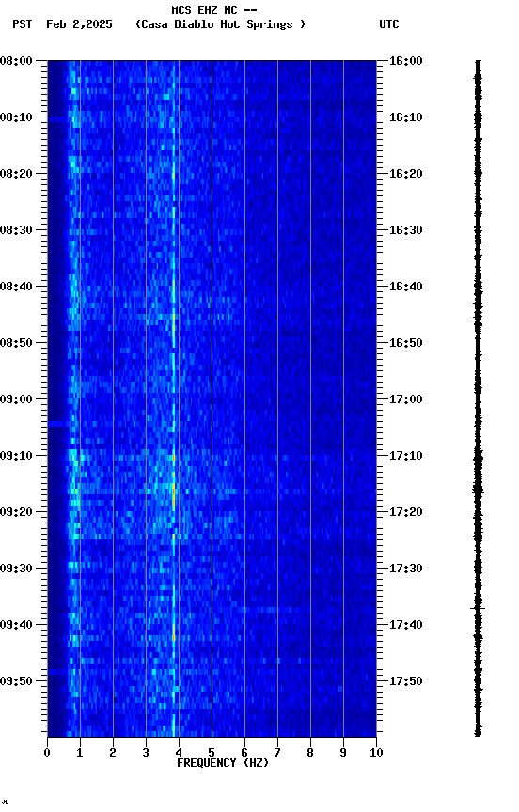Click the 5 Hz frequency axis label
This screenshot has width=519, height=812.
(x=212, y=753)
